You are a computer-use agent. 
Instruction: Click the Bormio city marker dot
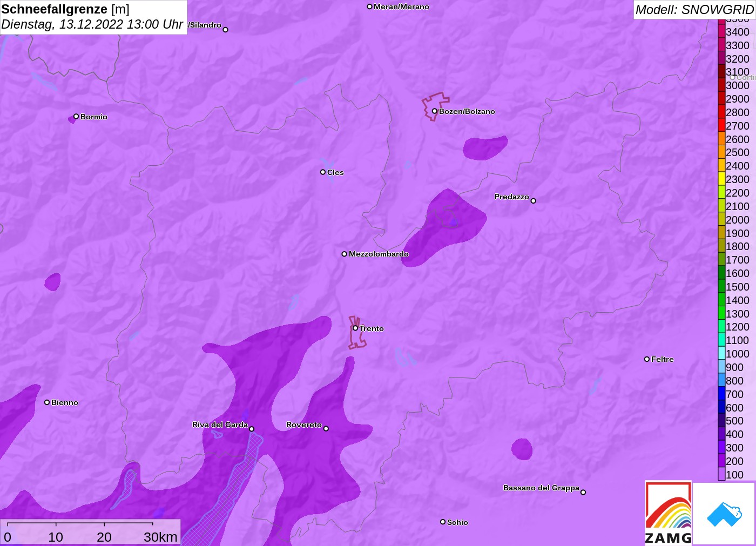coord(76,116)
